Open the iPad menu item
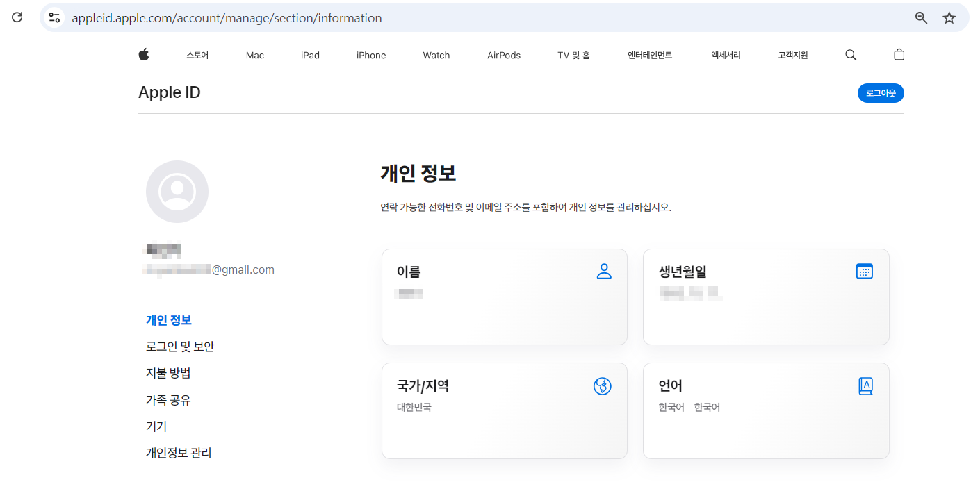The width and height of the screenshot is (980, 498). tap(310, 55)
